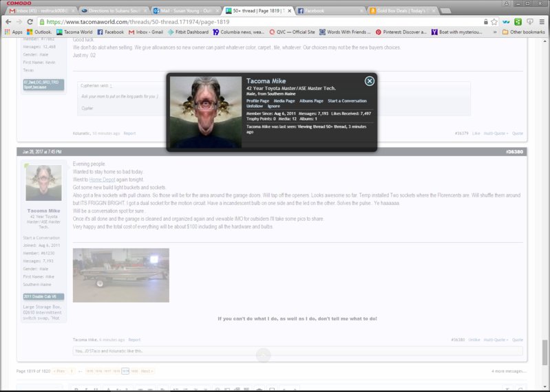Open Albums Page link in member card
Image resolution: width=550 pixels, height=392 pixels.
pyautogui.click(x=311, y=101)
